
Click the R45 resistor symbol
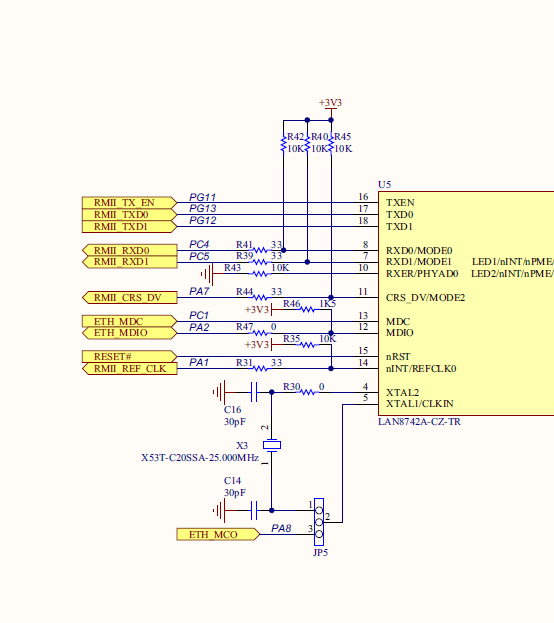(x=331, y=143)
